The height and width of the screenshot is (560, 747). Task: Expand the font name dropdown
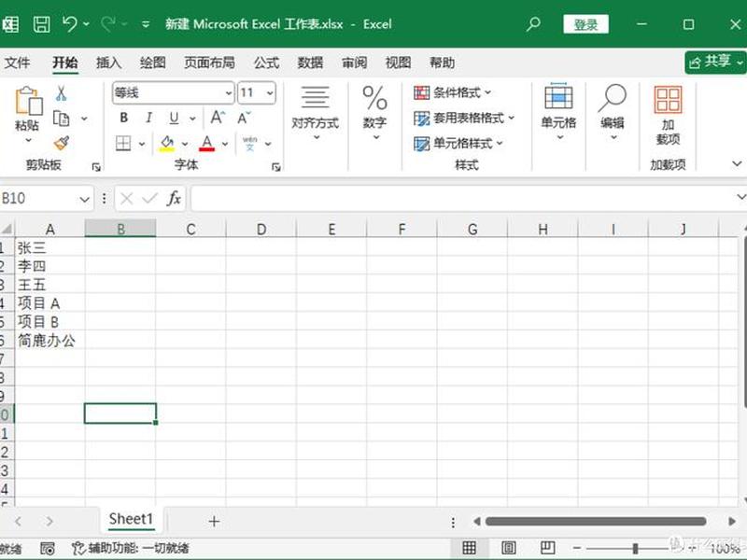pos(229,92)
